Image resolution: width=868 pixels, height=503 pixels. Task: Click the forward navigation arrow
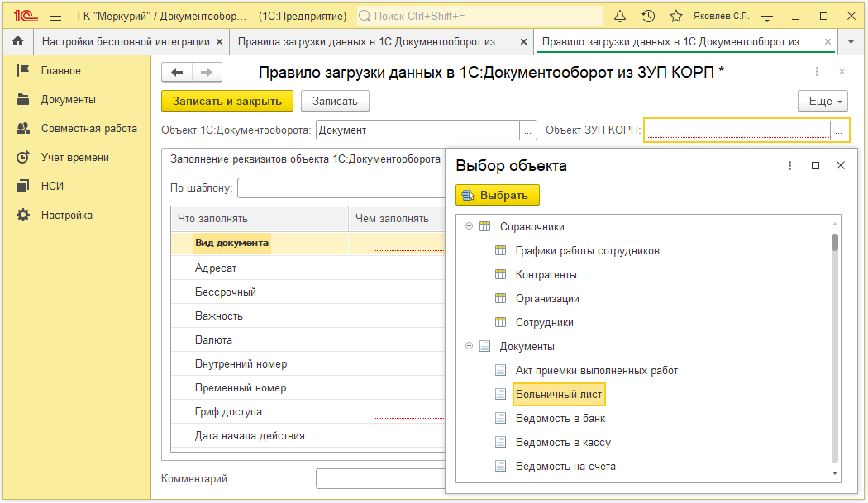207,72
